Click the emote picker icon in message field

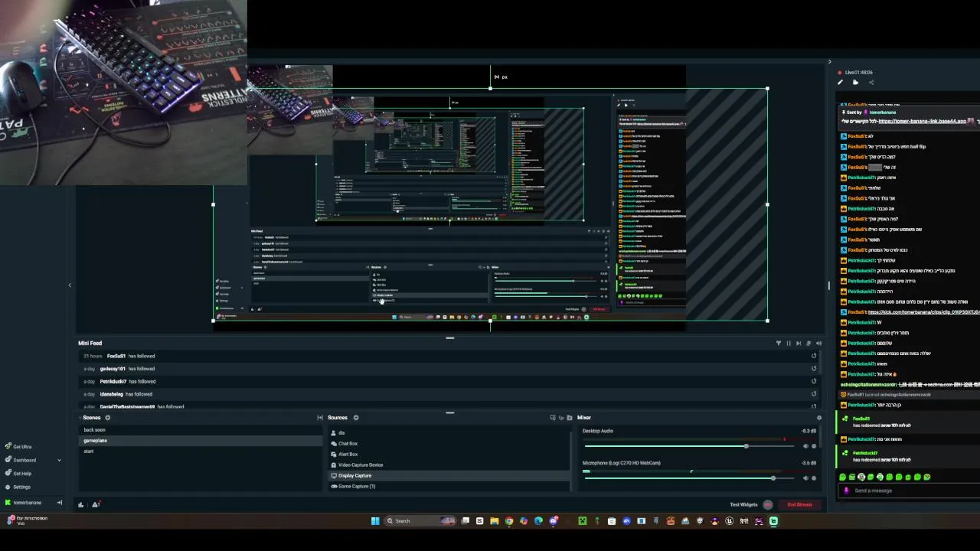[846, 491]
